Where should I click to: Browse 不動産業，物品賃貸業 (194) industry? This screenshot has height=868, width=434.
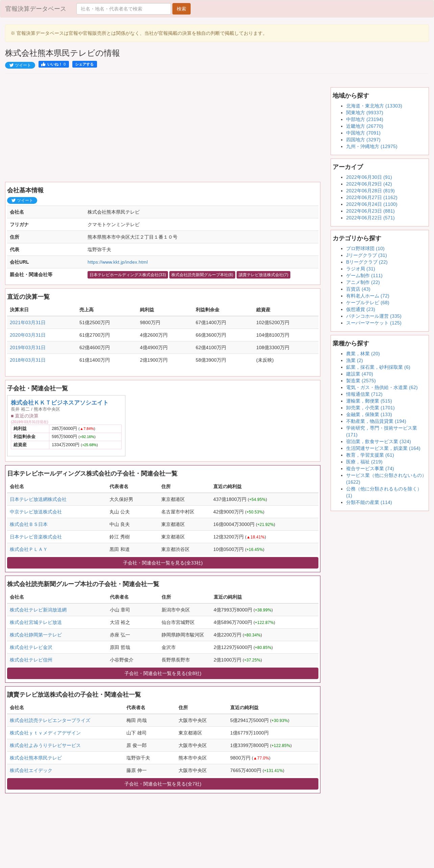tap(376, 421)
